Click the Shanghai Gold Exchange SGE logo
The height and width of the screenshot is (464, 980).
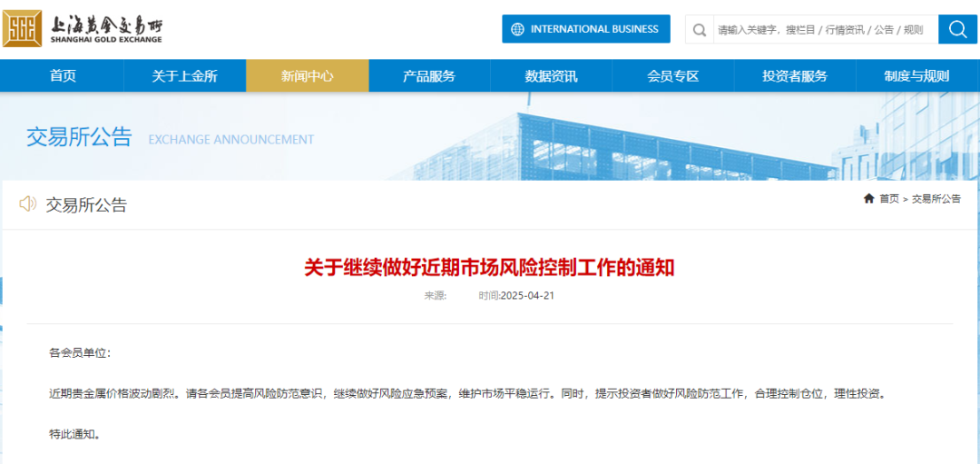pos(83,29)
